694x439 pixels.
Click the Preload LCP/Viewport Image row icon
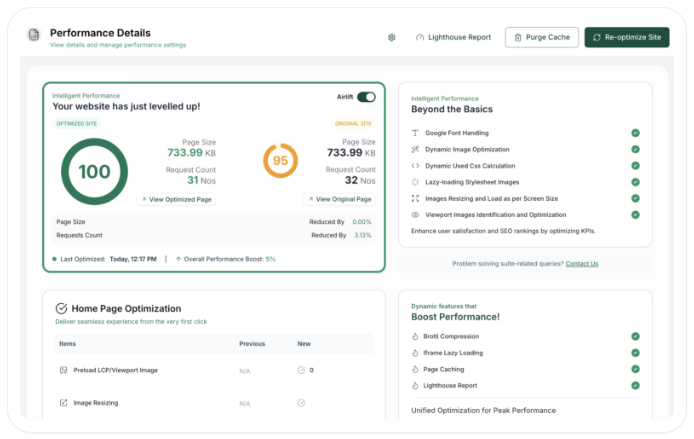(63, 370)
